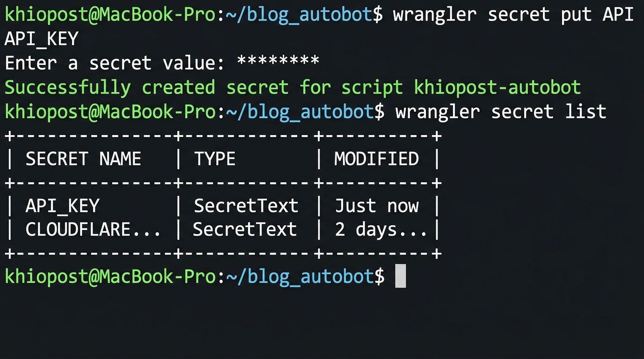Click the "wrangler secret put API" command text
This screenshot has height=359, width=644.
513,15
